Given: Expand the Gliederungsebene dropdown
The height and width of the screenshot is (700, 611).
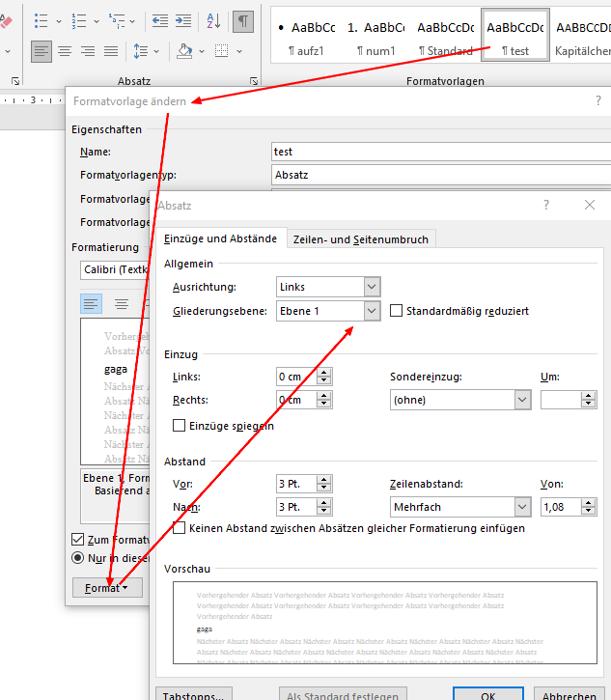Looking at the screenshot, I should 372,311.
